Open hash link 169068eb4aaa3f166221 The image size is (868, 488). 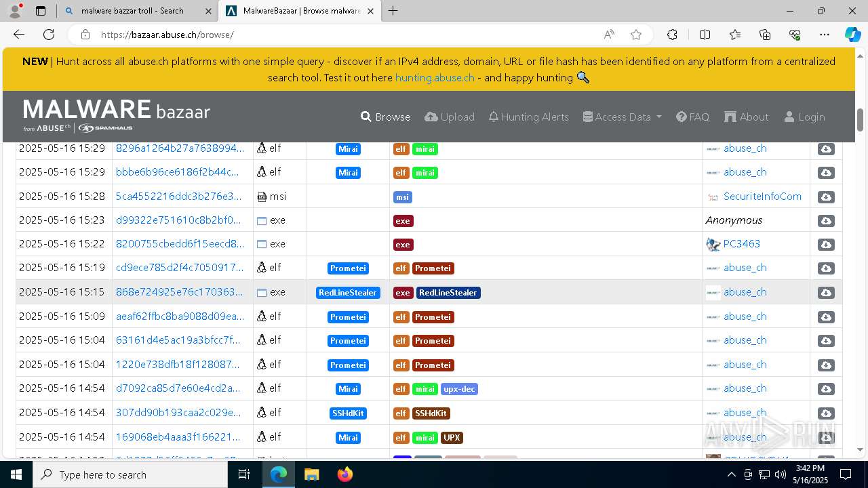coord(178,437)
